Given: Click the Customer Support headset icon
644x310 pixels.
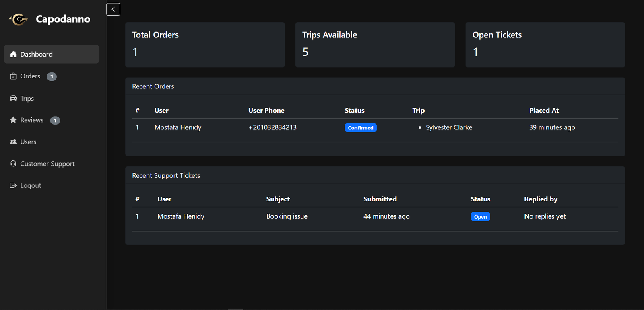Looking at the screenshot, I should point(13,164).
